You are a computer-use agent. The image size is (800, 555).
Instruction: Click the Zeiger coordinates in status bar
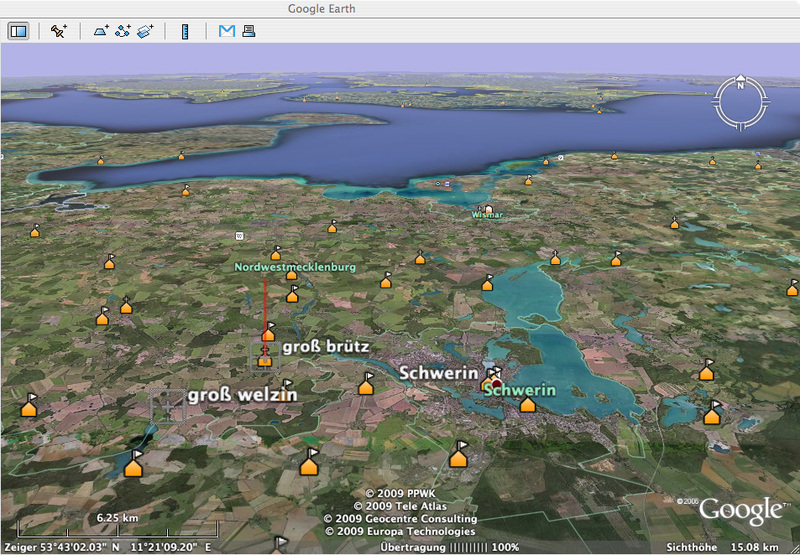(x=107, y=547)
